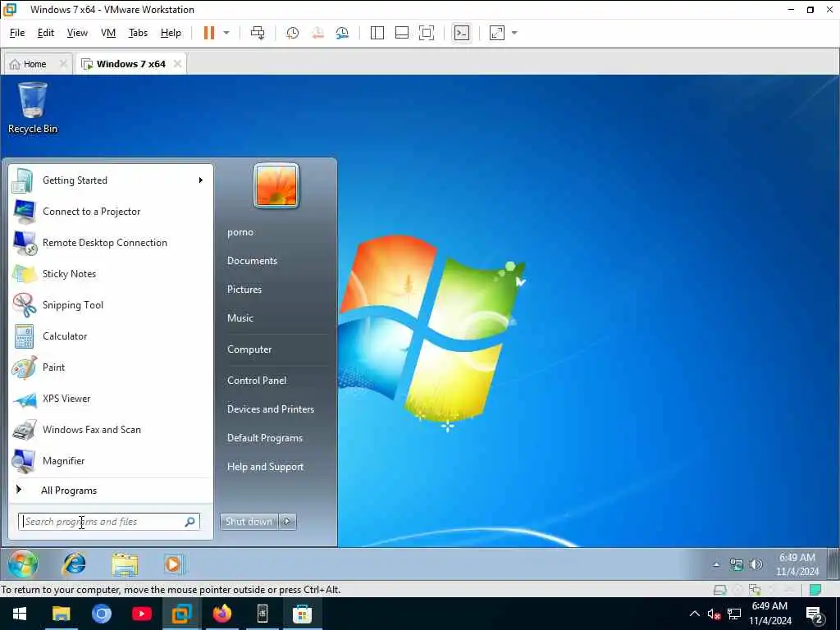Click the guest clock showing 6:49 AM
This screenshot has width=840, height=630.
coord(797,564)
